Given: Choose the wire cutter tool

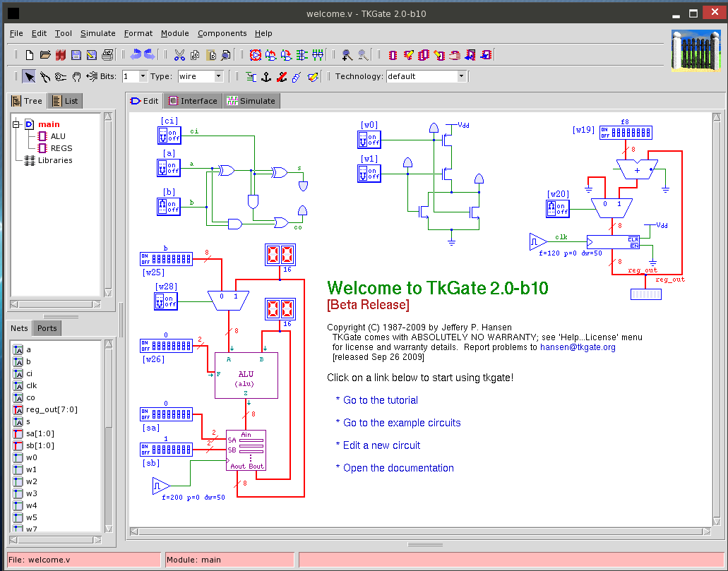Looking at the screenshot, I should (x=45, y=77).
